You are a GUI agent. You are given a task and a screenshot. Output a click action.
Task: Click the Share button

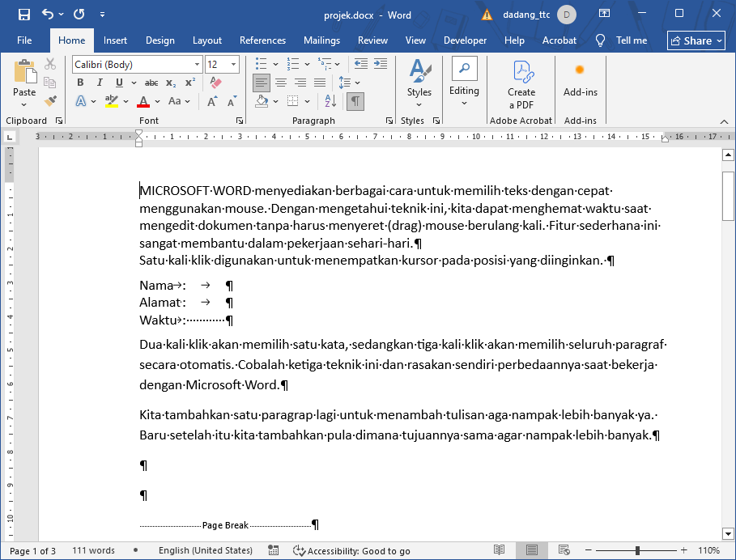696,40
